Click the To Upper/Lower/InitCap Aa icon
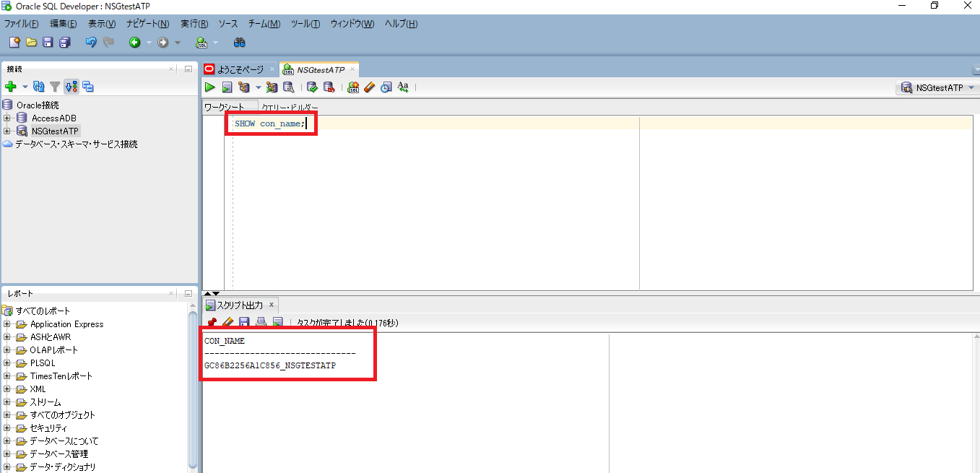This screenshot has height=473, width=980. click(x=403, y=87)
